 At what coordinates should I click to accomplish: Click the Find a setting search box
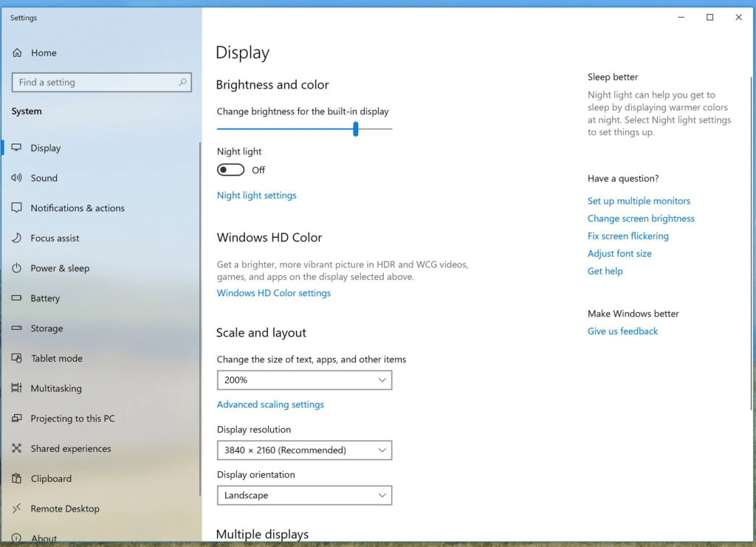(101, 83)
